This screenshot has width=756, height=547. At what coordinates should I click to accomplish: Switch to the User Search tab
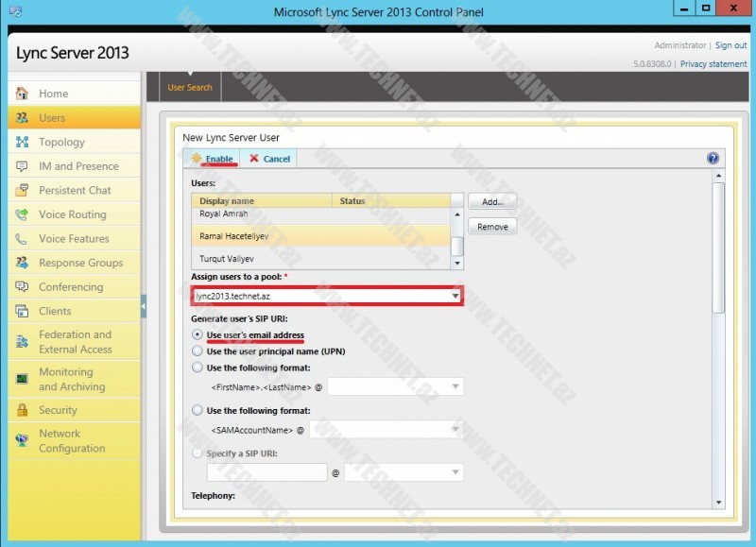click(189, 86)
